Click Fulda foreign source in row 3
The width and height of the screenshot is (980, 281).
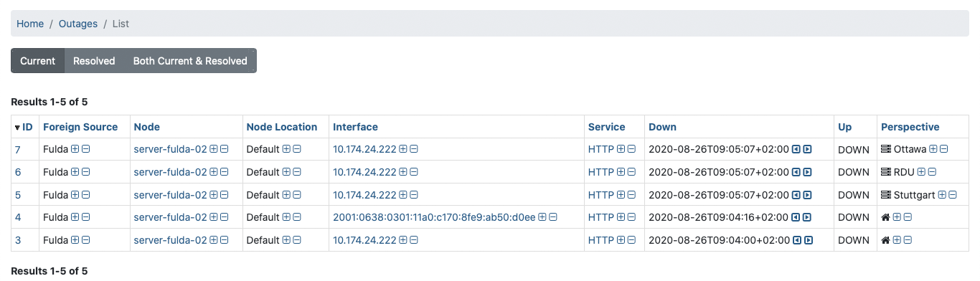click(55, 240)
